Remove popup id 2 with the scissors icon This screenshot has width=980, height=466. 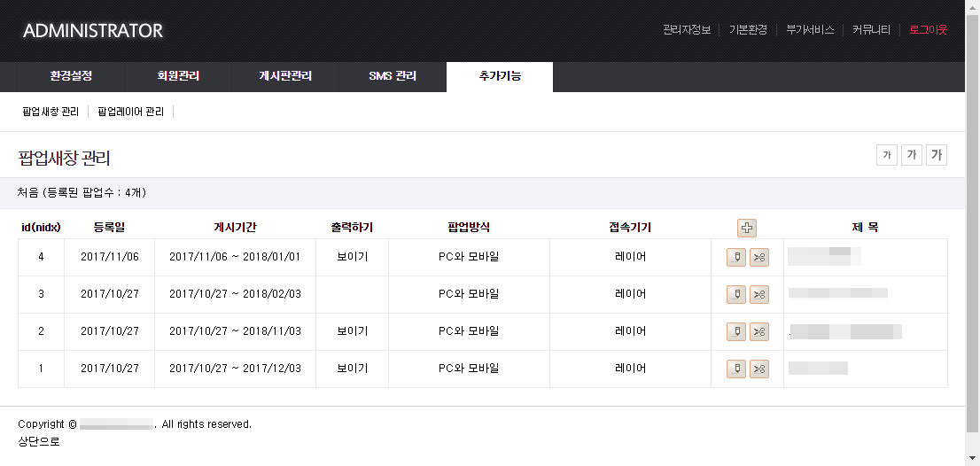[x=759, y=331]
